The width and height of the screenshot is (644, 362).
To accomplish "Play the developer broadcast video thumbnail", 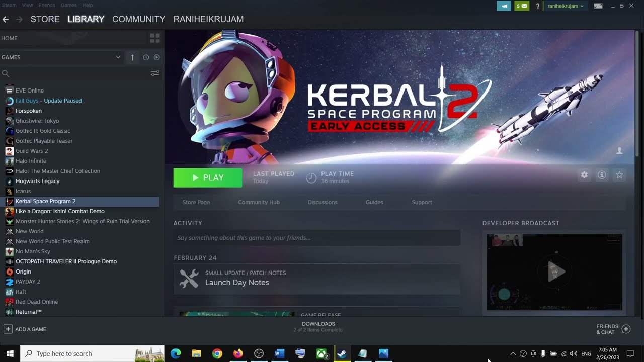I will [554, 272].
